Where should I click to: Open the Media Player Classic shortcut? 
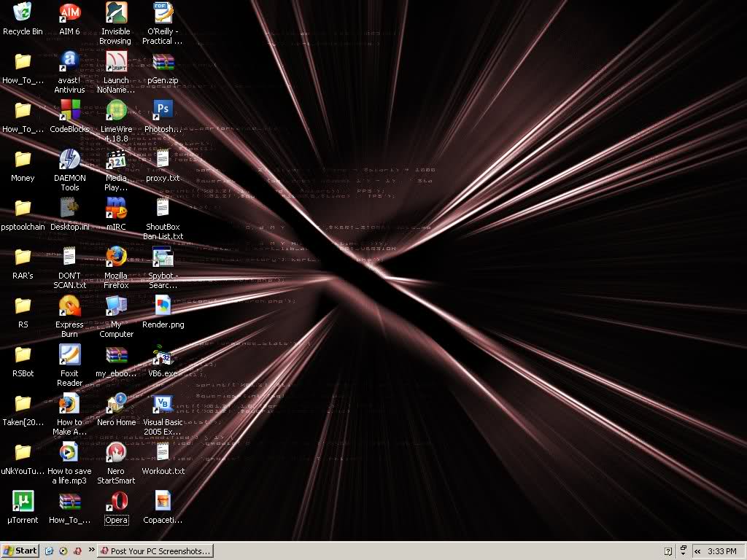[116, 159]
